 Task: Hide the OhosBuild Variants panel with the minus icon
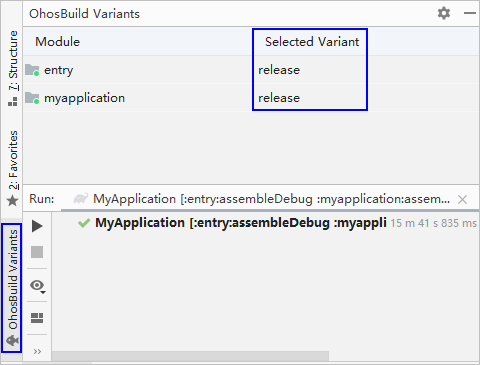pos(470,13)
